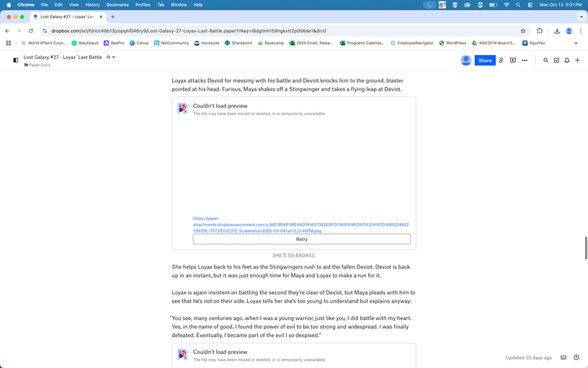Open the Basecamp bookmark
588x368 pixels.
pos(270,43)
